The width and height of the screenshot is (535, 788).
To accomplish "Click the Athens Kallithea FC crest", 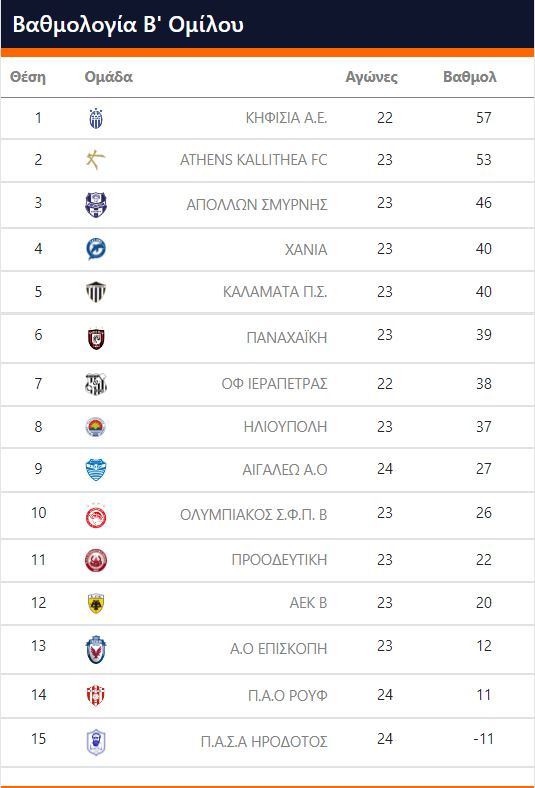I will coord(95,160).
